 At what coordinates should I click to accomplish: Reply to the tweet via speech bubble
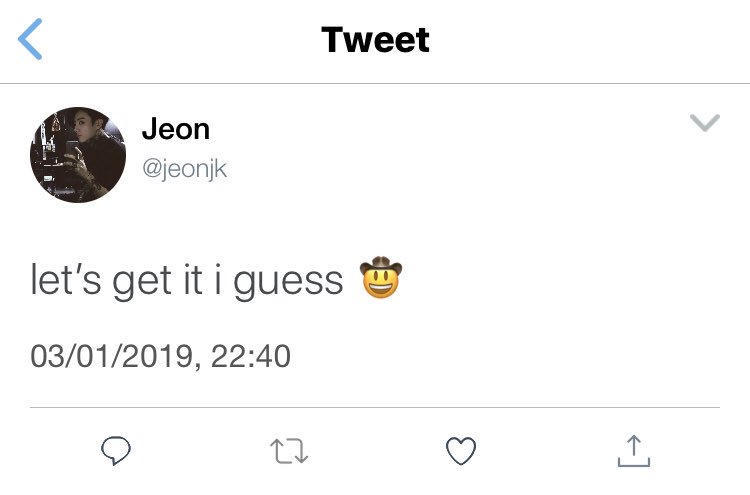[116, 451]
